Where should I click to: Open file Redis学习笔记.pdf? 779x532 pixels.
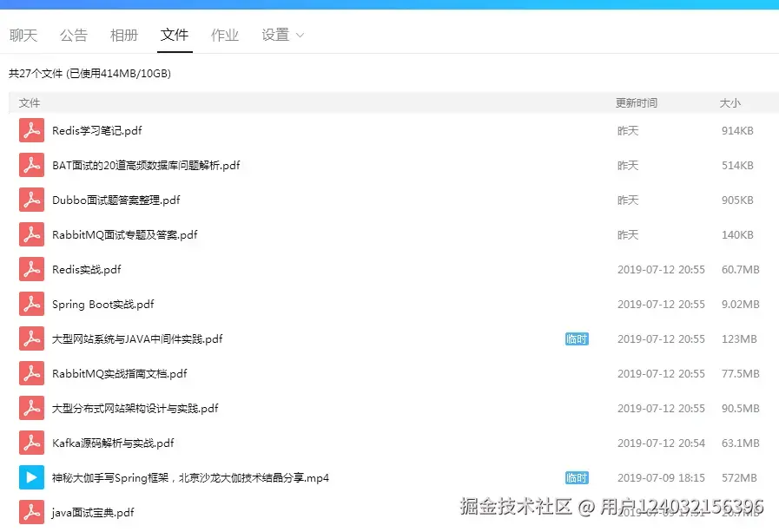[97, 130]
